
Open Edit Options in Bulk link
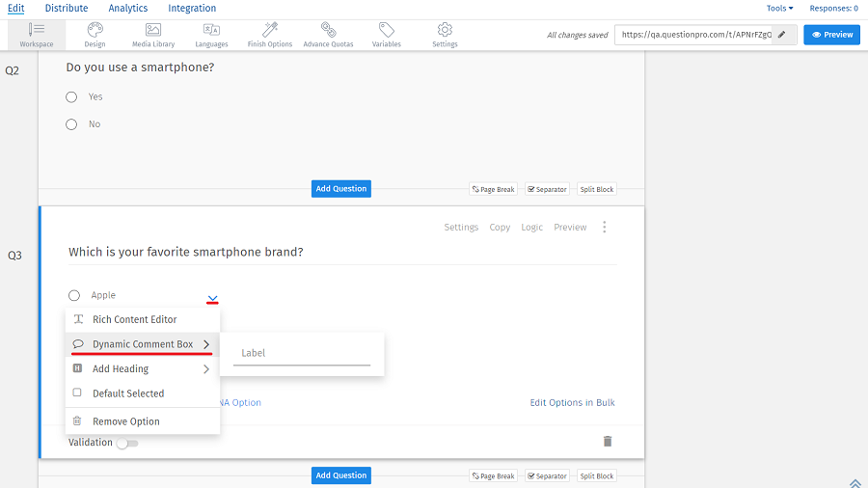[572, 403]
